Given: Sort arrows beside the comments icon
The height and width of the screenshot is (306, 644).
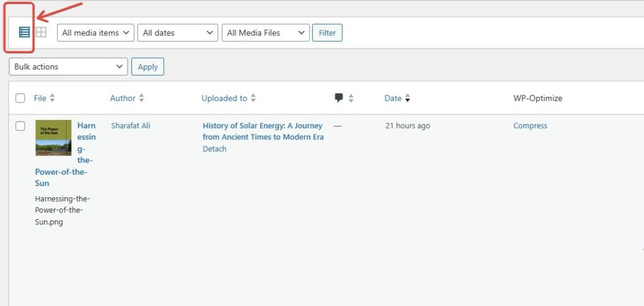Looking at the screenshot, I should (x=351, y=98).
